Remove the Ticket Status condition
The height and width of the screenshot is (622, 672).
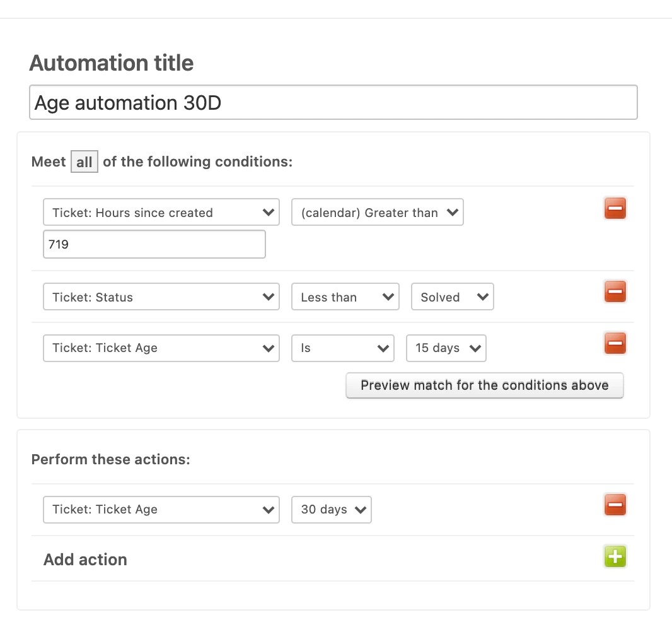click(615, 292)
